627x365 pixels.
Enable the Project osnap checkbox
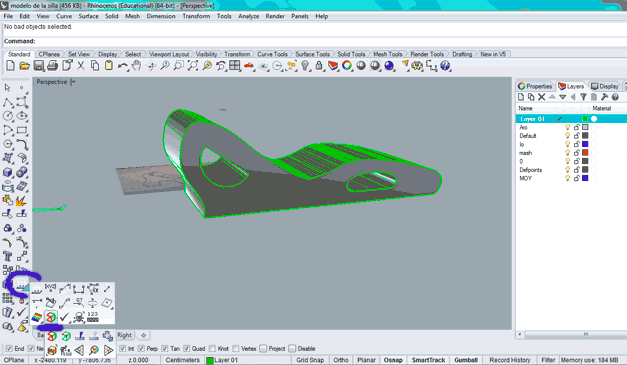pyautogui.click(x=263, y=349)
